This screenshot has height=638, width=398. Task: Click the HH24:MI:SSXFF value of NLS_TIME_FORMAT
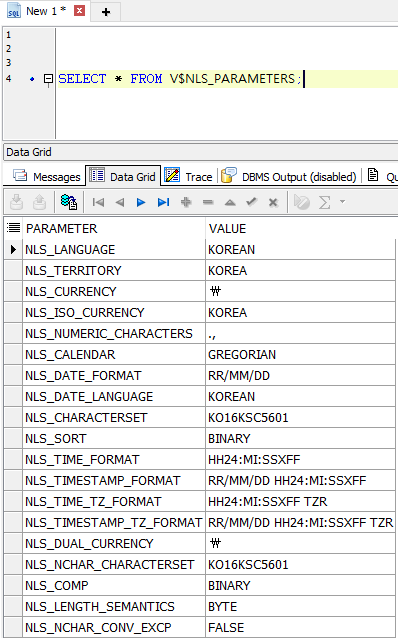tap(300, 460)
